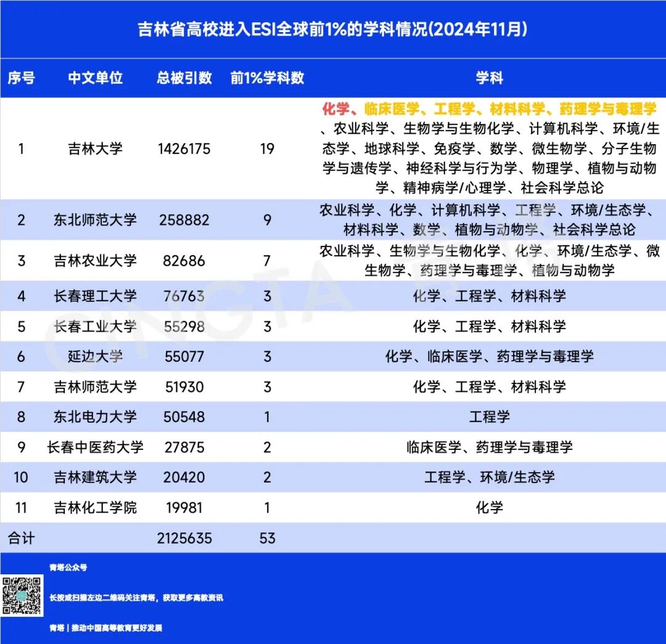666x644 pixels.
Task: Click the QR code image
Action: pos(22,595)
